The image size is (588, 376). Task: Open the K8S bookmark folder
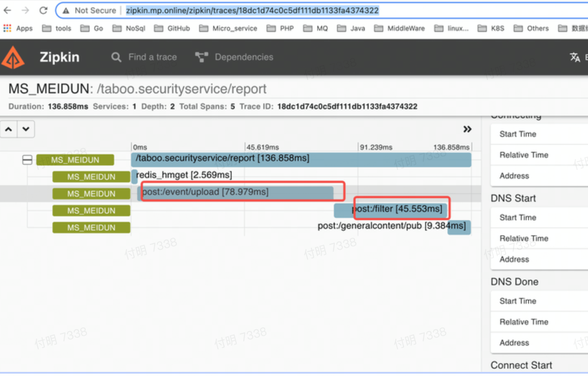(491, 28)
